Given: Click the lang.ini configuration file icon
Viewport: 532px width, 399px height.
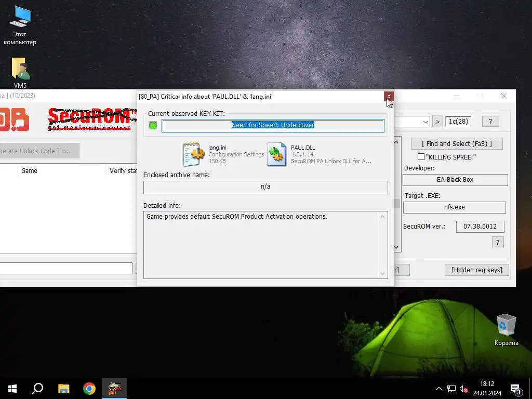Looking at the screenshot, I should [193, 154].
